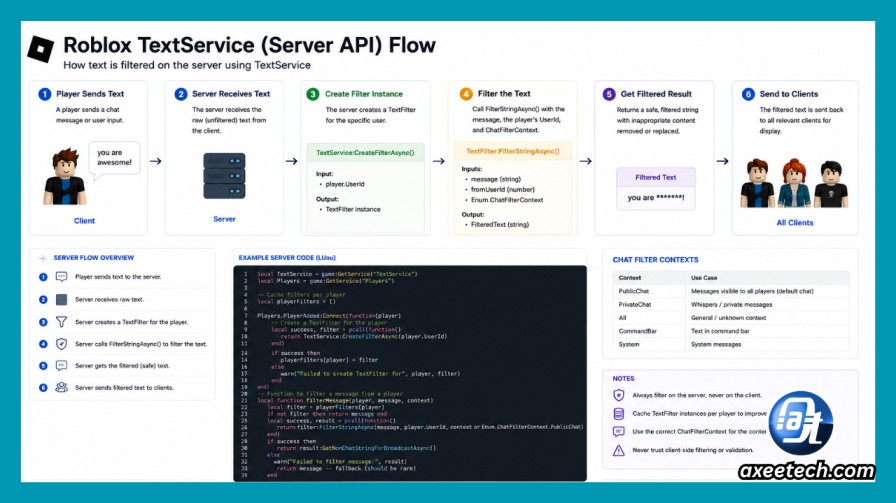The height and width of the screenshot is (503, 896).
Task: Click chat bubble icon for "Player sends text"
Action: (x=61, y=277)
